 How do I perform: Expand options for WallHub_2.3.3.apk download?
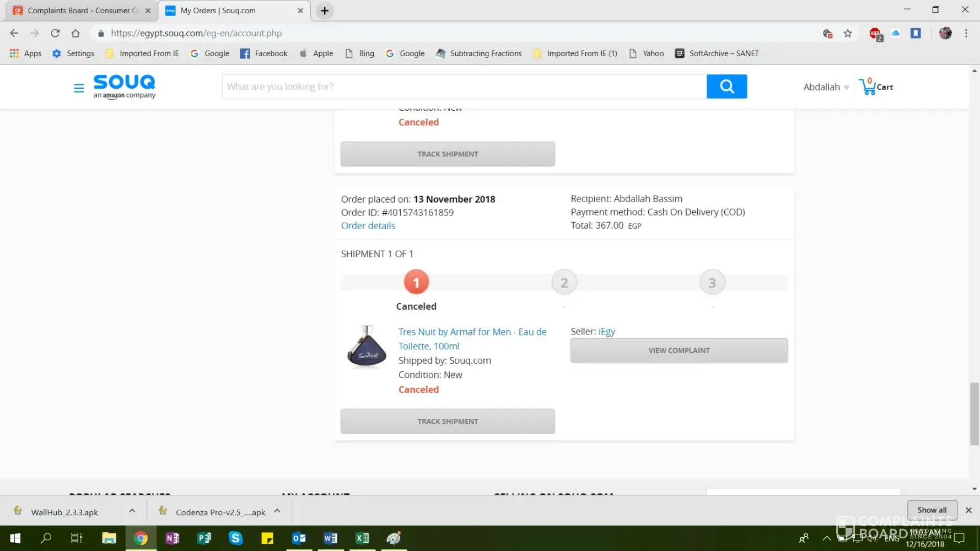(132, 511)
